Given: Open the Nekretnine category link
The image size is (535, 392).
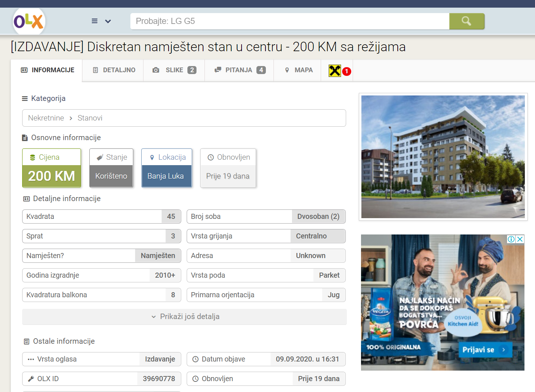Looking at the screenshot, I should (x=46, y=118).
